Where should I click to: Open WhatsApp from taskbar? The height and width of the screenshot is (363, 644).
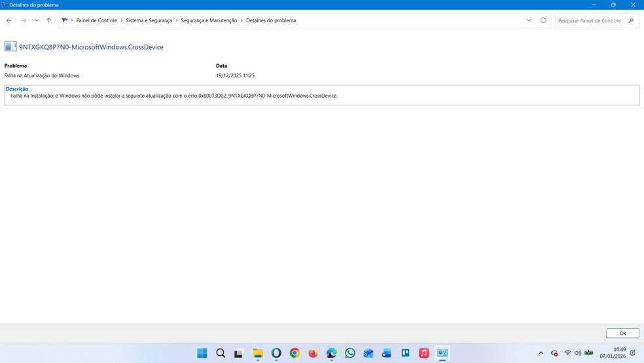(350, 353)
